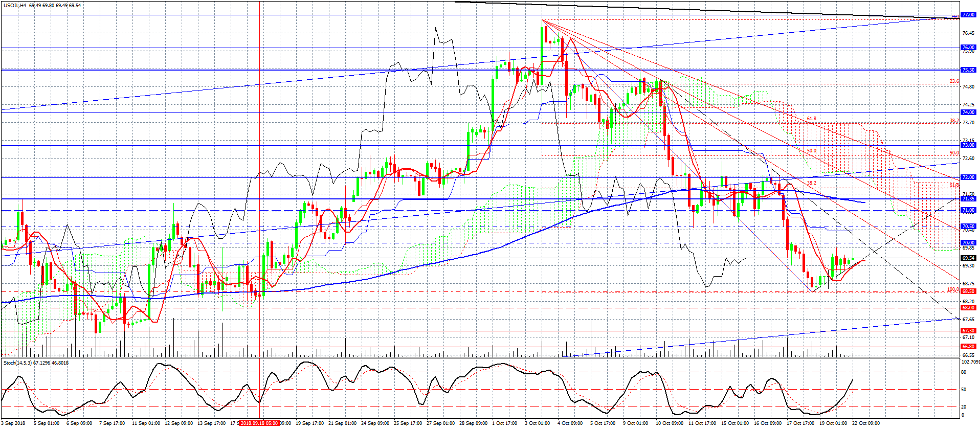Click the 72.60 value on price scale
This screenshot has height=429, width=980.
pyautogui.click(x=968, y=159)
